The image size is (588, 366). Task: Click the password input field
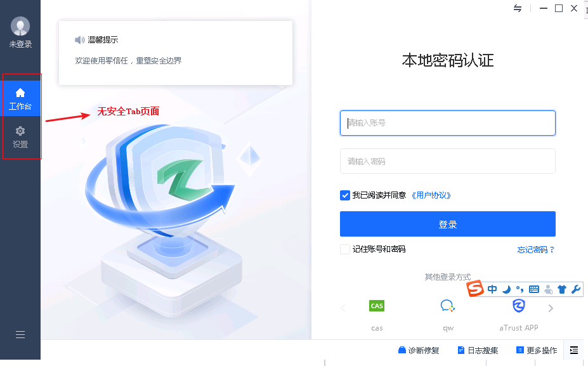point(447,161)
